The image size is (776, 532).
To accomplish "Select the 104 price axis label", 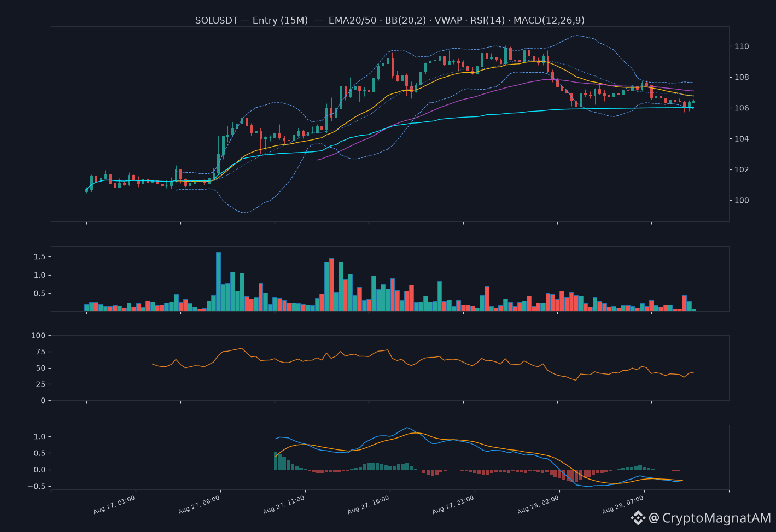I will click(x=742, y=139).
